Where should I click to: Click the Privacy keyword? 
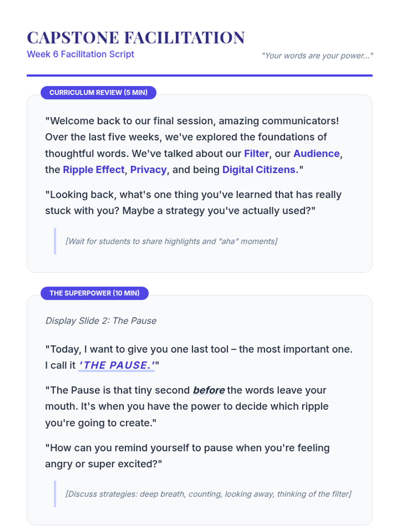click(x=148, y=170)
